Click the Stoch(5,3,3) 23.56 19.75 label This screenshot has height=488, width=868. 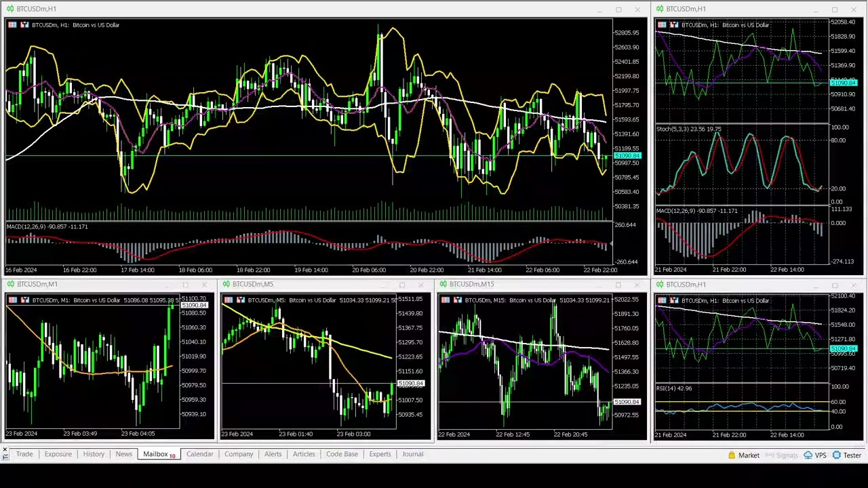[689, 129]
